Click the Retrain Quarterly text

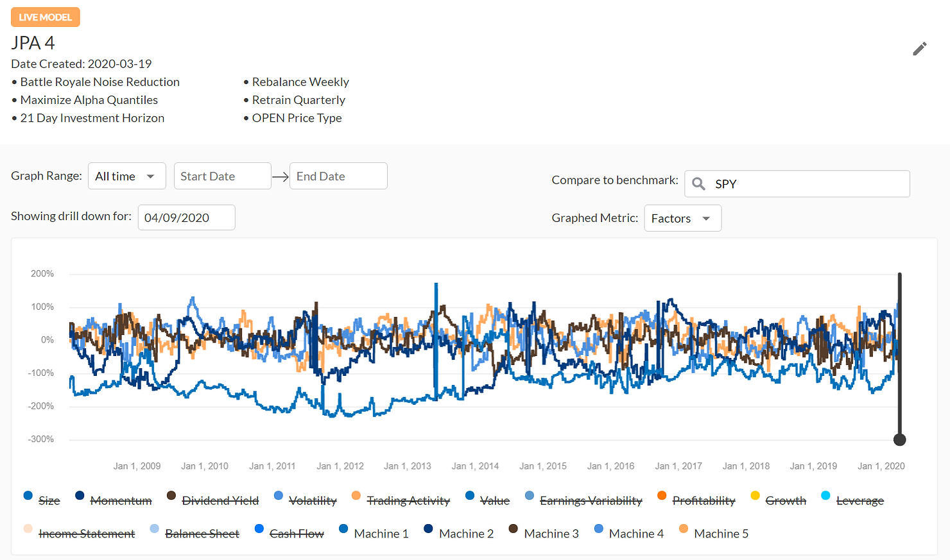click(298, 100)
